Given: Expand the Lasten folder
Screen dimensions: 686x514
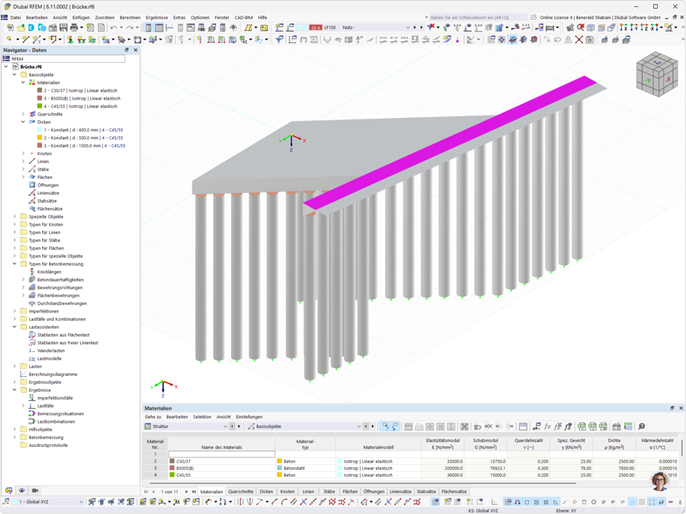Looking at the screenshot, I should (x=14, y=366).
